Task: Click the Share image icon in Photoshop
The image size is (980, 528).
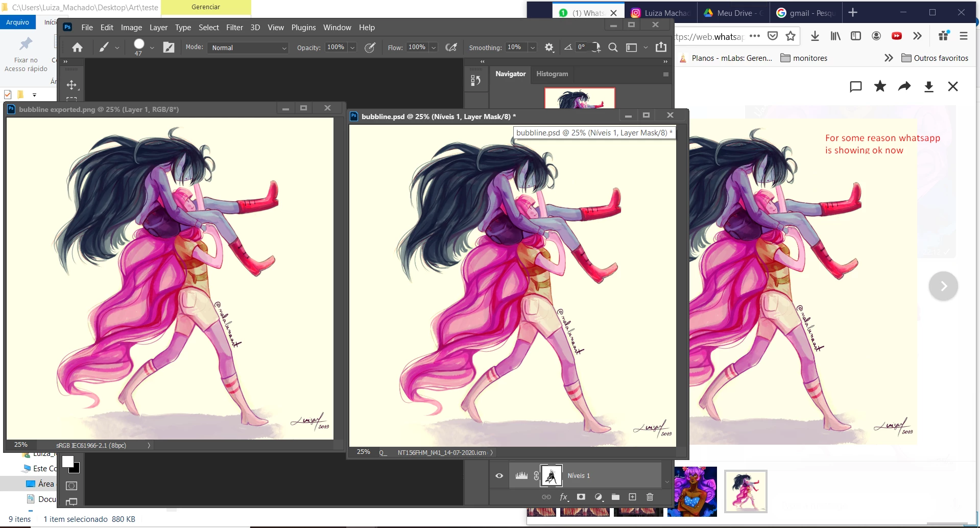Action: (x=661, y=47)
